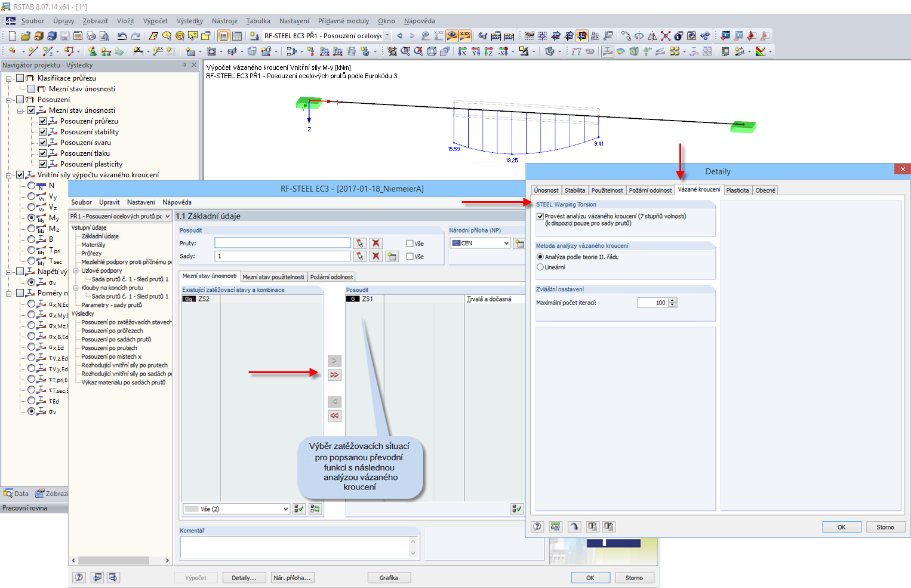Image resolution: width=911 pixels, height=588 pixels.
Task: Increase the Maximální počet iterací stepper
Action: click(673, 300)
